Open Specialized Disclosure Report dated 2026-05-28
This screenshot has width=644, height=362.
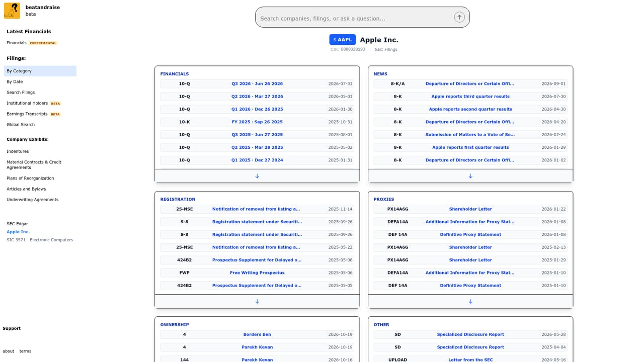point(470,334)
